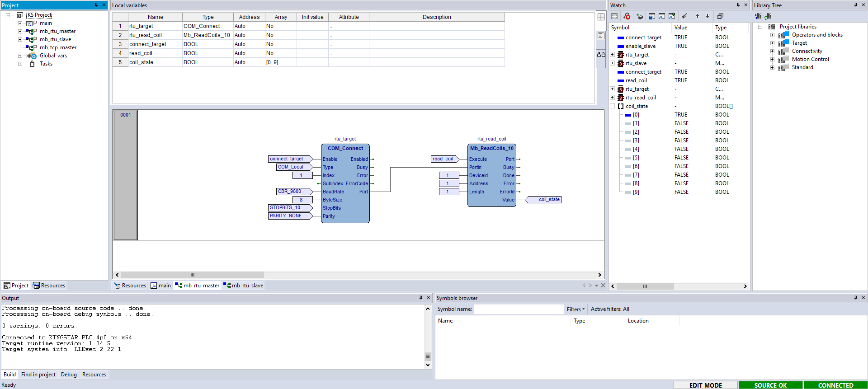Move watch symbol up with up arrow

point(698,16)
